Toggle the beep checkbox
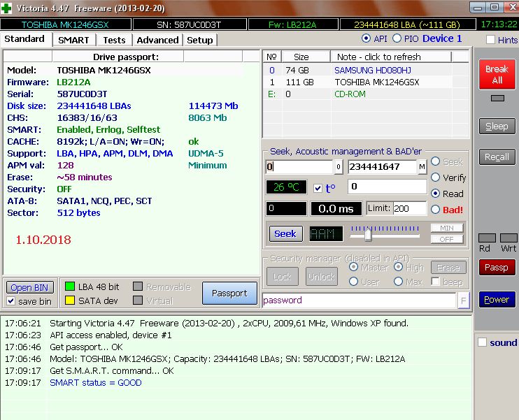This screenshot has width=519, height=420. [x=436, y=282]
